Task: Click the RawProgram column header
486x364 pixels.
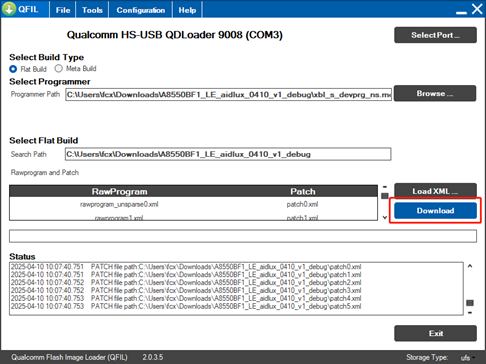Action: [x=119, y=191]
